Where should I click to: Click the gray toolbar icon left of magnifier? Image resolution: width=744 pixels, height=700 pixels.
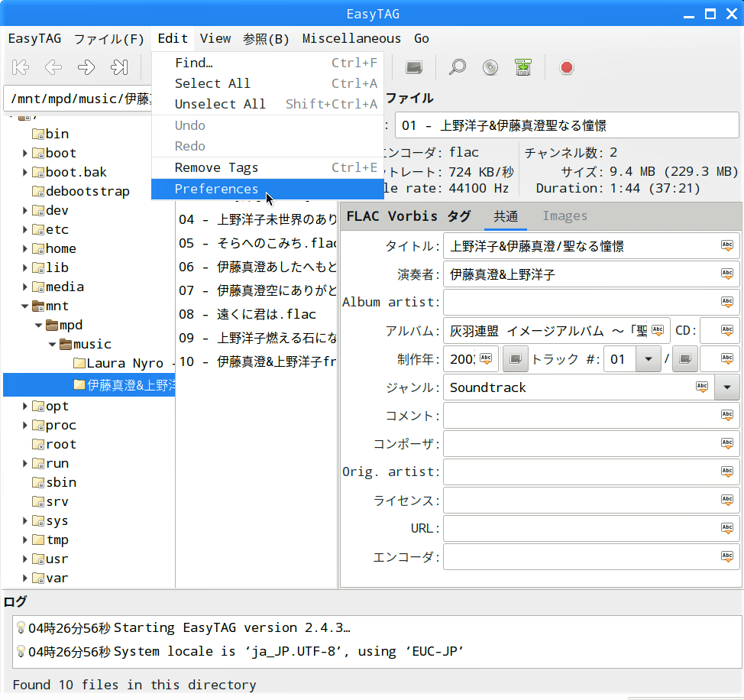(414, 67)
